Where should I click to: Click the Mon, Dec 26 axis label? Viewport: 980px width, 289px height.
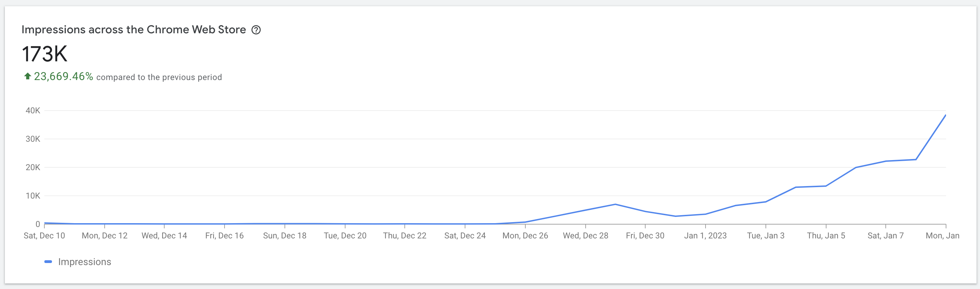[x=525, y=235]
